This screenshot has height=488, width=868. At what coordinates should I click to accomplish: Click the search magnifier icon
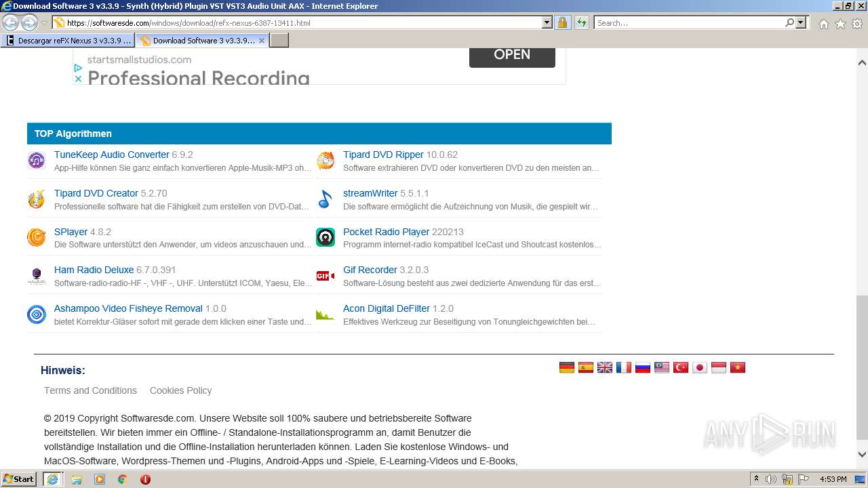click(789, 22)
